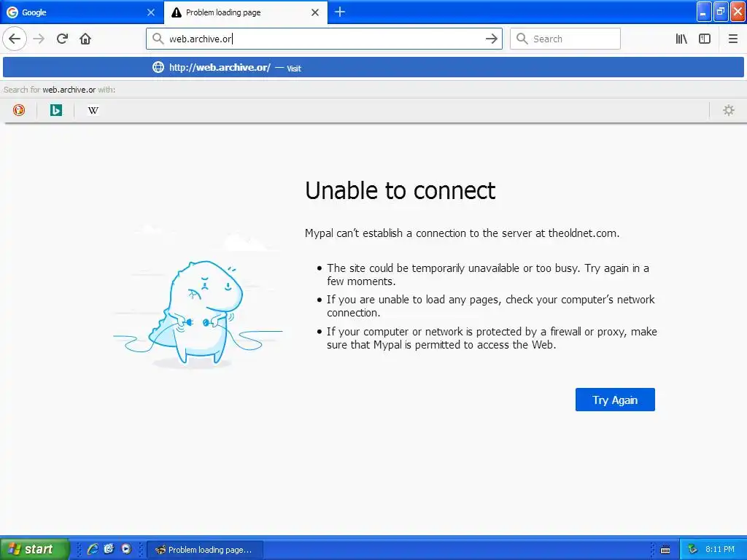Visit http://web.archive.or/ suggestion
747x560 pixels.
(373, 67)
